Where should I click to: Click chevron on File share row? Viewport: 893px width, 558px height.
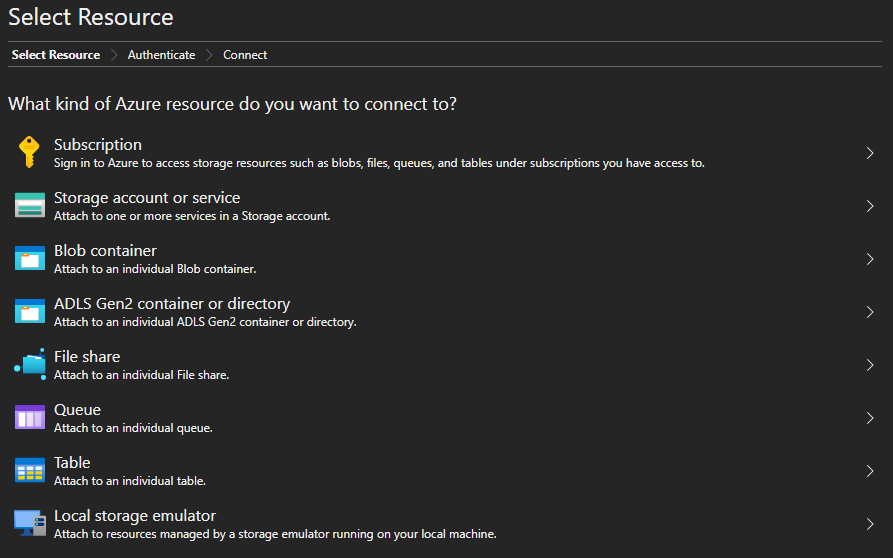coord(870,365)
